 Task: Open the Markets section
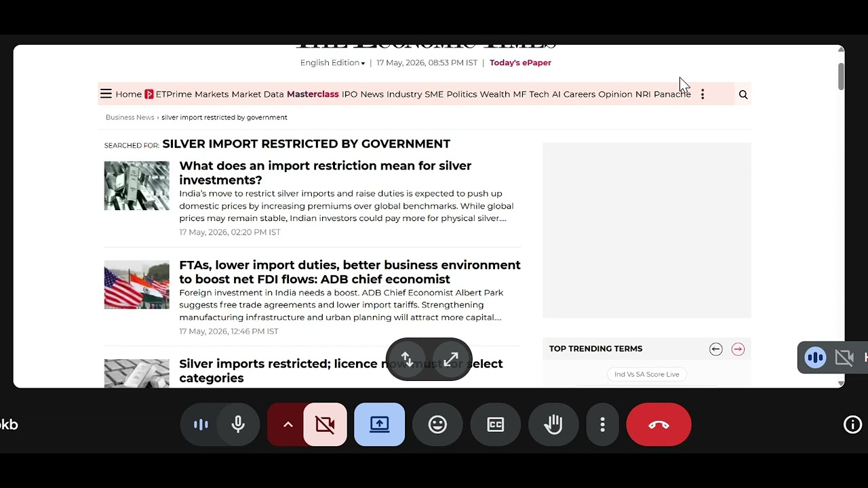tap(212, 94)
